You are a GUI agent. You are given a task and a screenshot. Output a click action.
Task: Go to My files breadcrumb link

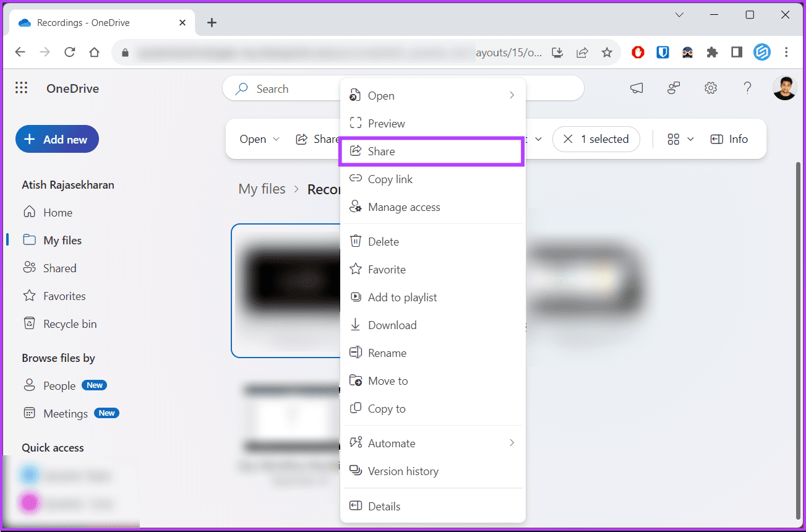pos(262,189)
